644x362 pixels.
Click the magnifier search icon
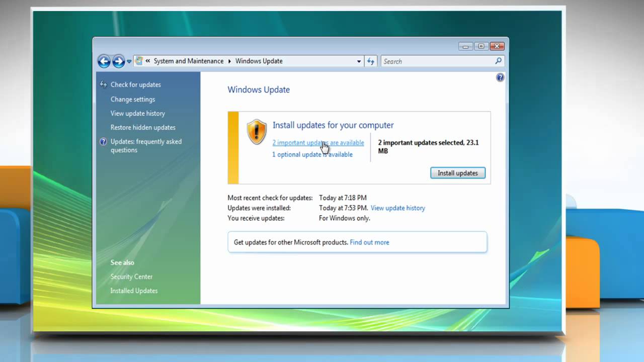(498, 61)
